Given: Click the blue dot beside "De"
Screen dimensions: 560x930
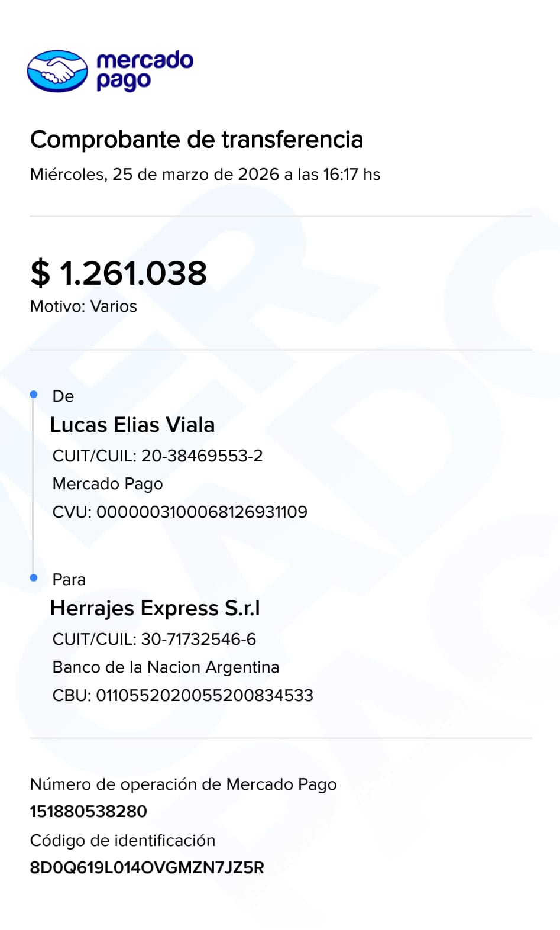Looking at the screenshot, I should coord(34,394).
